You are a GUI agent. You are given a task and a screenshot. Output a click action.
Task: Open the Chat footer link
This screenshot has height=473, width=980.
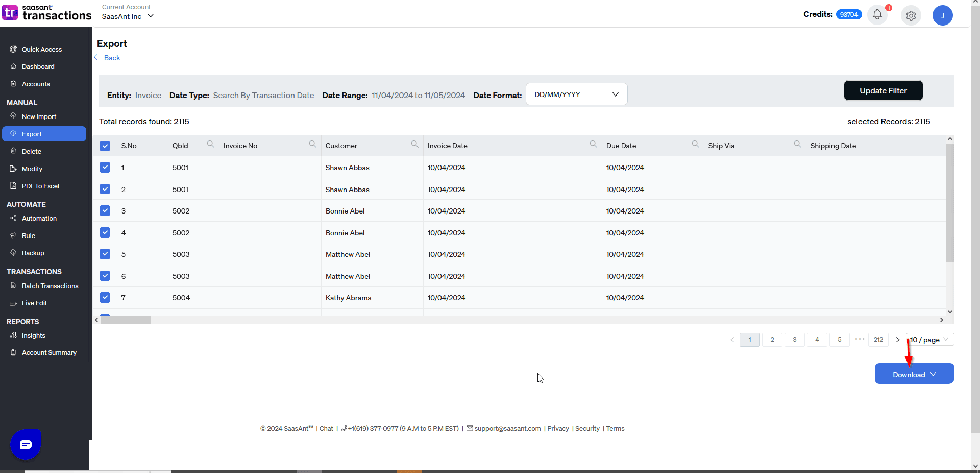pyautogui.click(x=326, y=429)
